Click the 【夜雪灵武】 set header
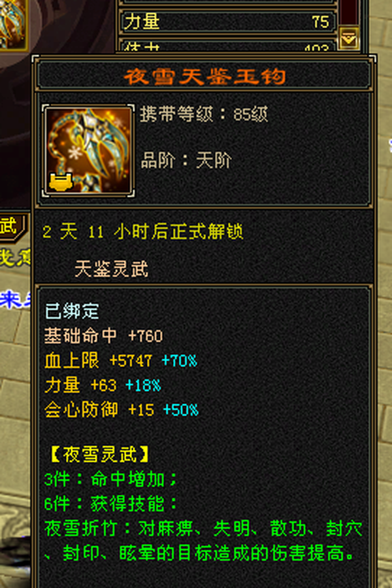This screenshot has width=392, height=588. click(x=99, y=454)
